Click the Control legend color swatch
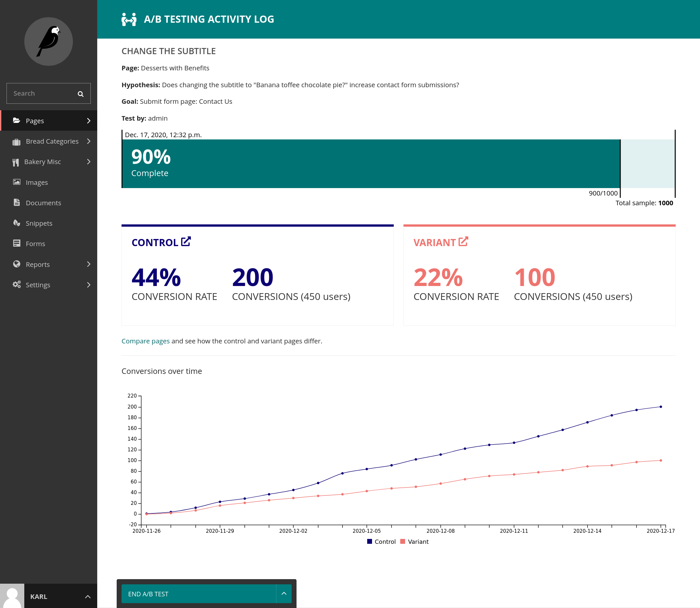The image size is (700, 608). 370,542
